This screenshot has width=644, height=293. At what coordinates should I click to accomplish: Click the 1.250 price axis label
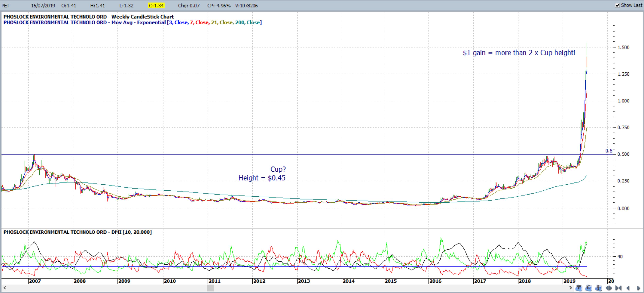pyautogui.click(x=623, y=74)
